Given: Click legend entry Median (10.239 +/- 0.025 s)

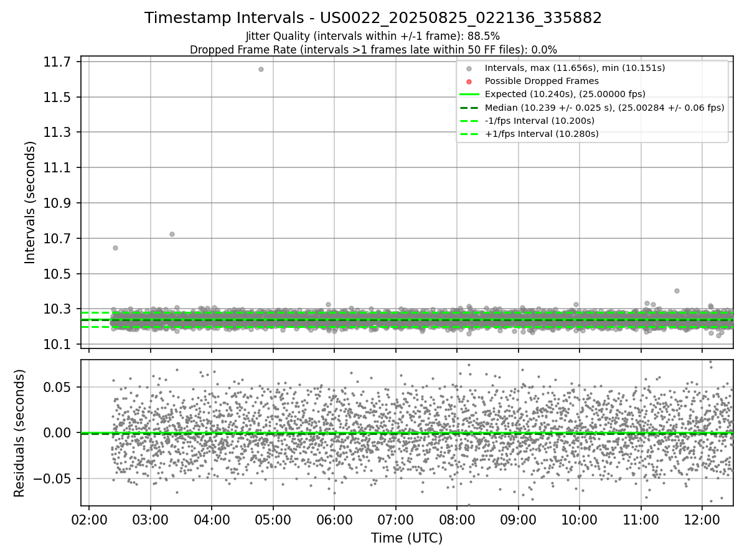Looking at the screenshot, I should [604, 108].
